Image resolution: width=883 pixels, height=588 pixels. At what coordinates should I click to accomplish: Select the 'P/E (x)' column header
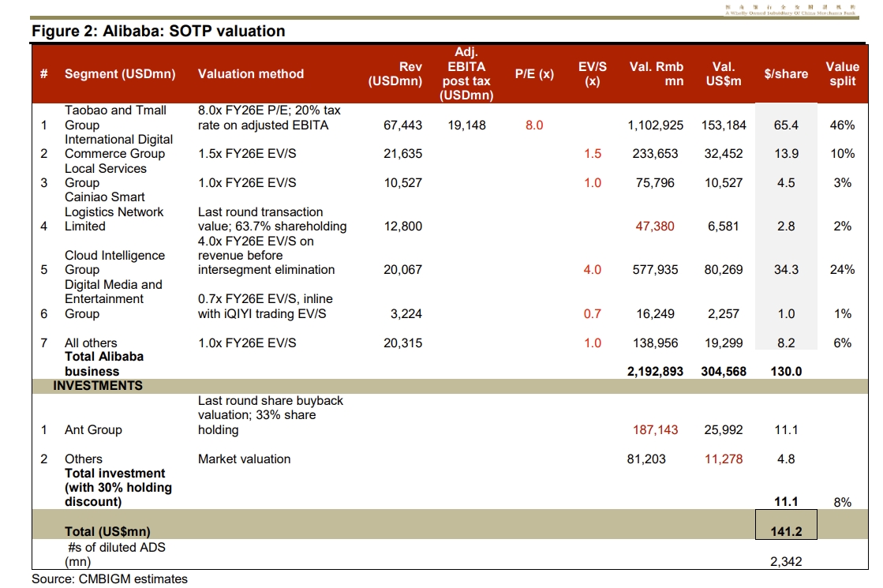tap(534, 73)
